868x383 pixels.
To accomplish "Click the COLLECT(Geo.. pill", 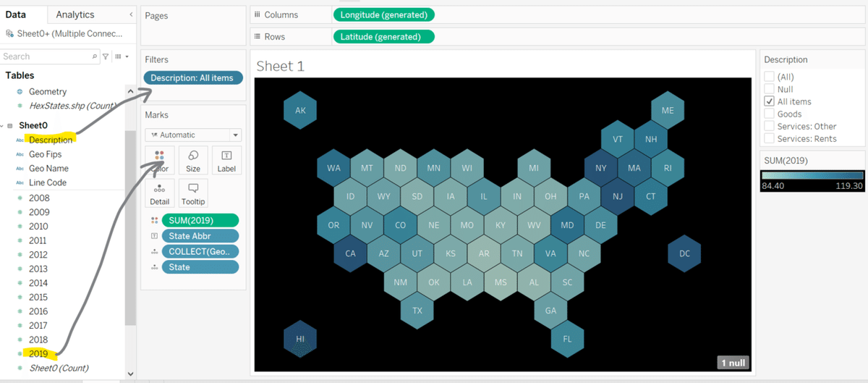I will click(200, 252).
